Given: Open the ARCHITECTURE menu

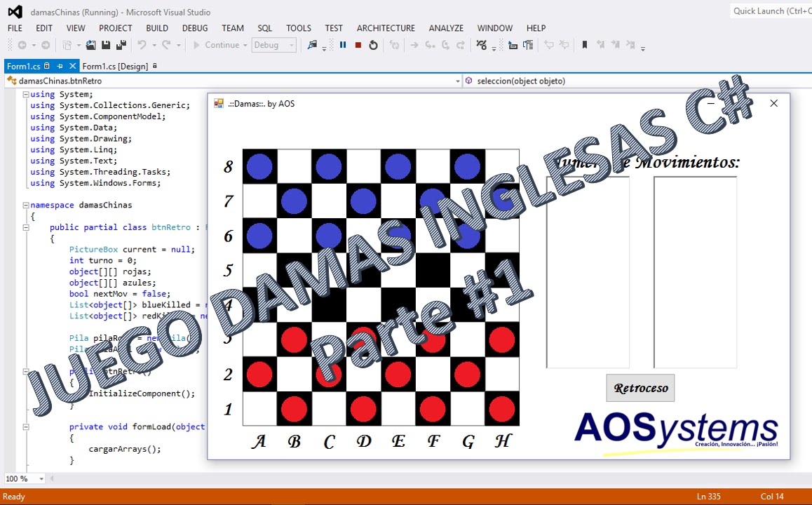Looking at the screenshot, I should point(386,28).
